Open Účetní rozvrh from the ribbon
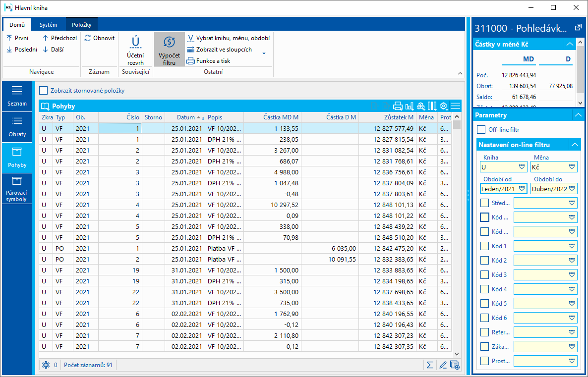 [135, 50]
